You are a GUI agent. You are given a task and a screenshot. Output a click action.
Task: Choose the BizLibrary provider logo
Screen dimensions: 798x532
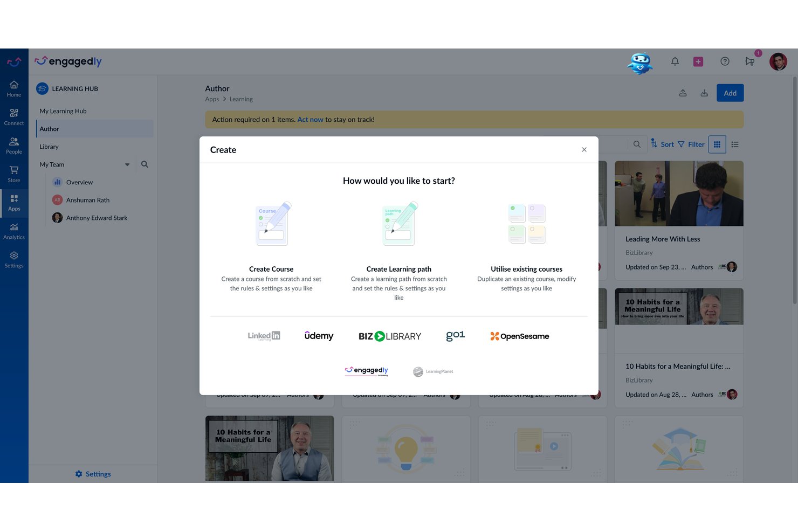point(390,336)
